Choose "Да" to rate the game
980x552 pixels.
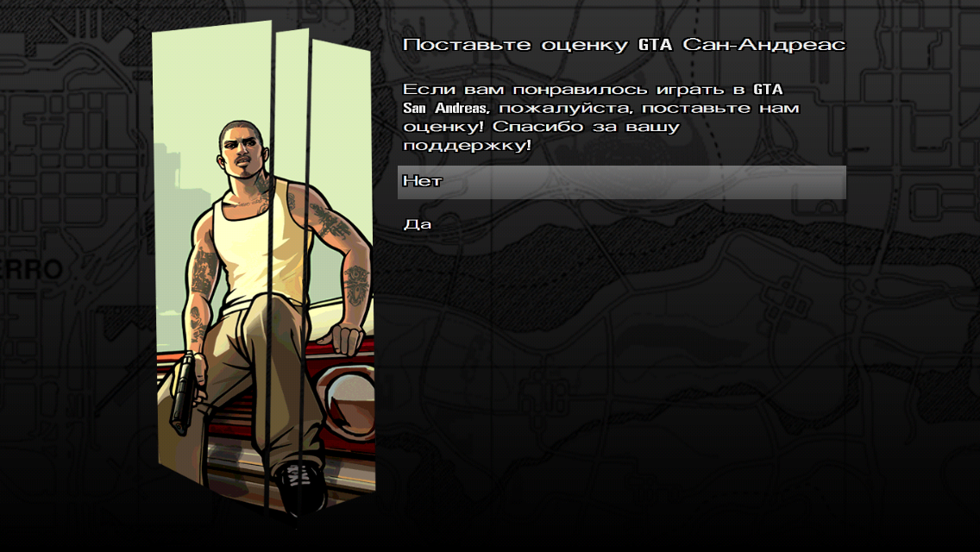[x=418, y=223]
